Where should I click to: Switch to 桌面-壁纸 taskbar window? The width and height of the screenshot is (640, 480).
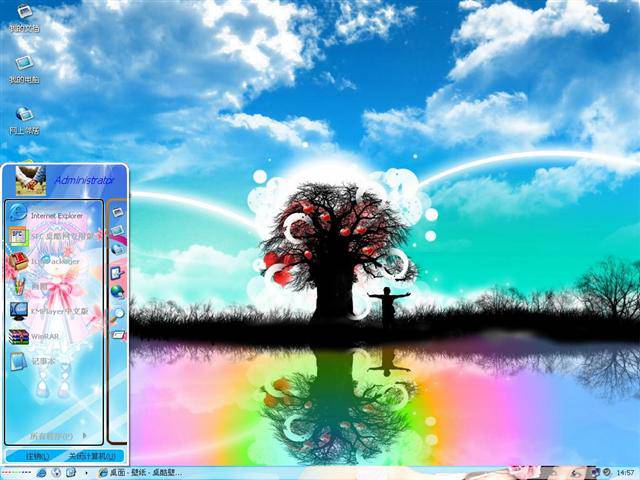(140, 473)
